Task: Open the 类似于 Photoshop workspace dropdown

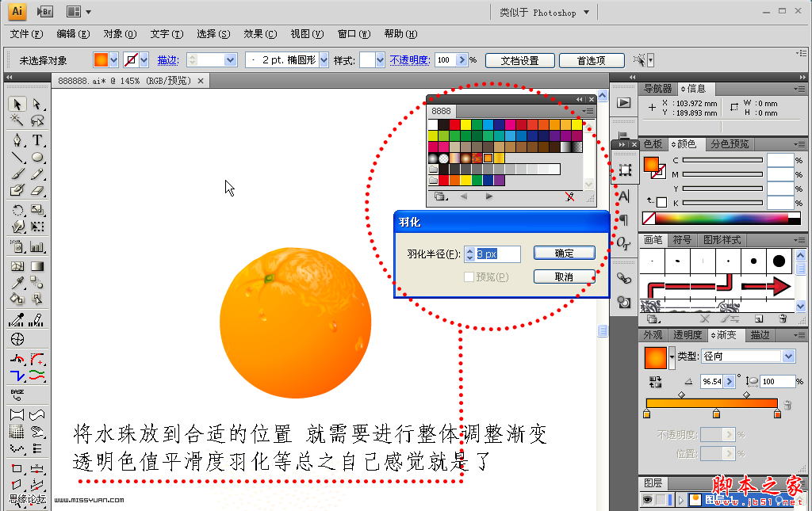Action: click(586, 13)
